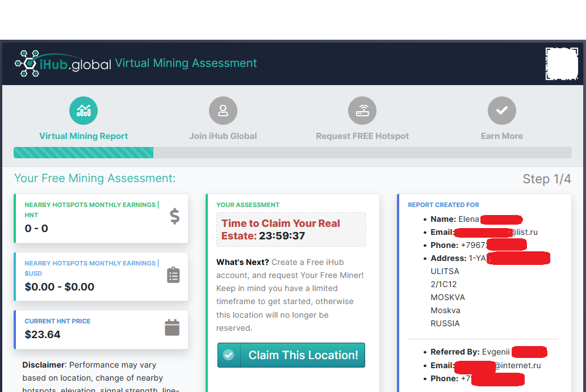Screen dimensions: 586x392
Task: Click the 2/1C12 address line
Action: 443,284
